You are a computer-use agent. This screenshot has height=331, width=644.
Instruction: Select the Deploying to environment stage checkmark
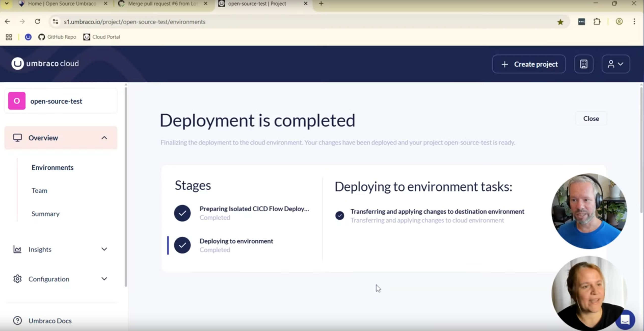click(x=182, y=245)
